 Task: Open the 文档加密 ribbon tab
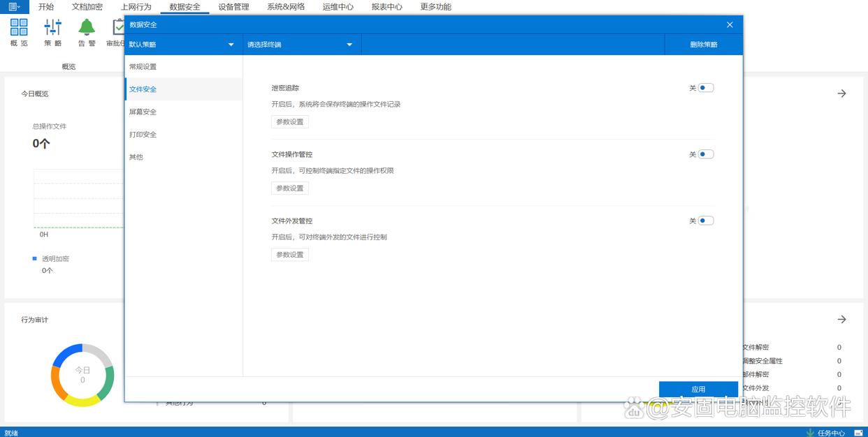87,7
